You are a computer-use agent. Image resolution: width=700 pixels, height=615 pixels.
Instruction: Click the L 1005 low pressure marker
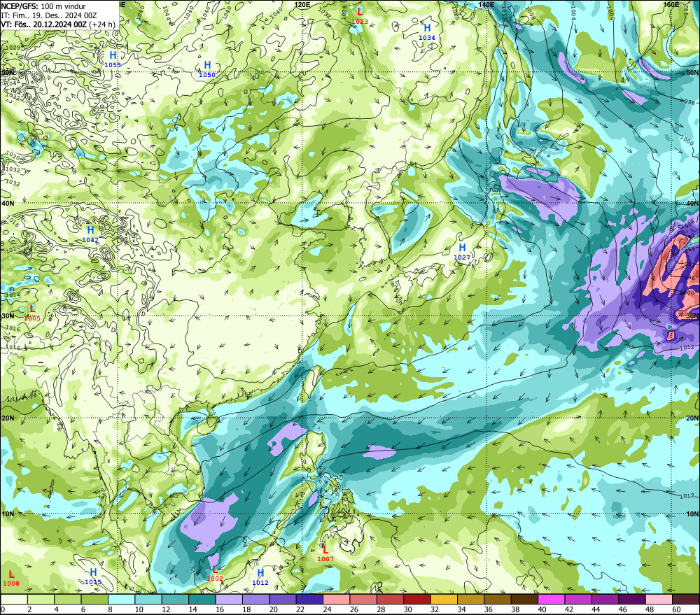pos(32,313)
